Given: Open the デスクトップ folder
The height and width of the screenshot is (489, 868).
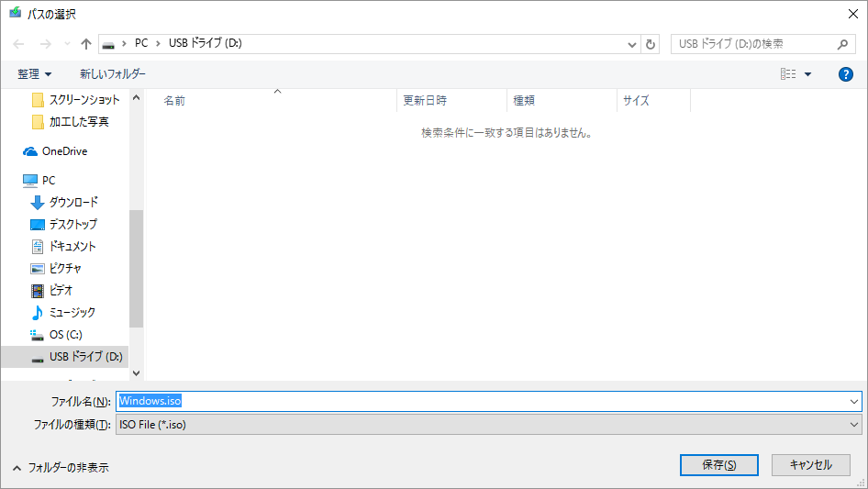Looking at the screenshot, I should 63,224.
